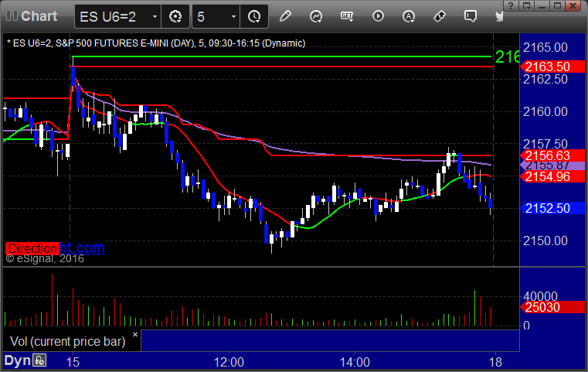Start bar replay with play icon
Screen dimensions: 588x372
pyautogui.click(x=378, y=16)
